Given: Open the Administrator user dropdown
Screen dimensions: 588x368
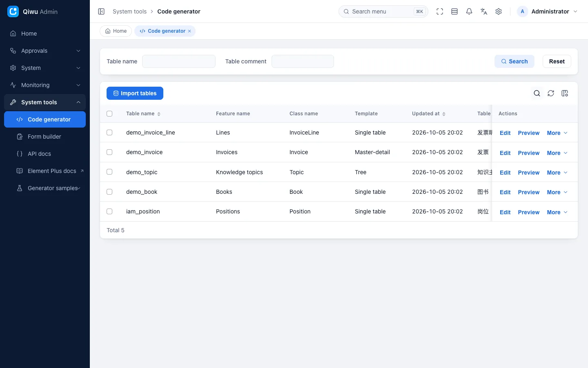Looking at the screenshot, I should coord(547,11).
